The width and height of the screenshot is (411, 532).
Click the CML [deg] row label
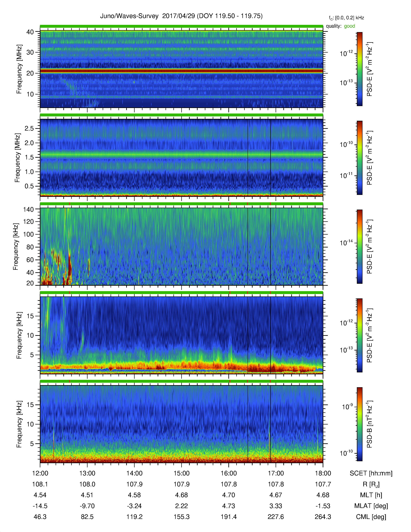point(371,517)
